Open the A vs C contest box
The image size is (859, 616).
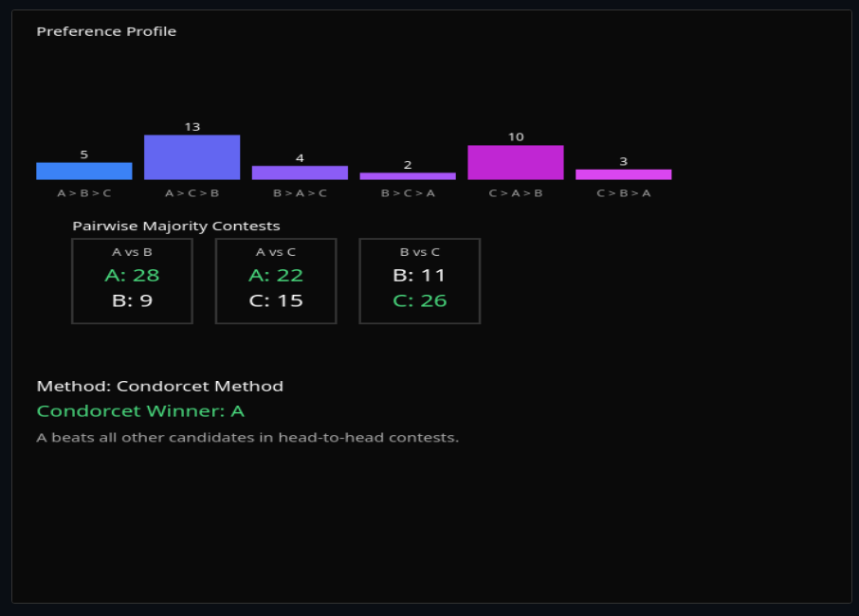276,281
